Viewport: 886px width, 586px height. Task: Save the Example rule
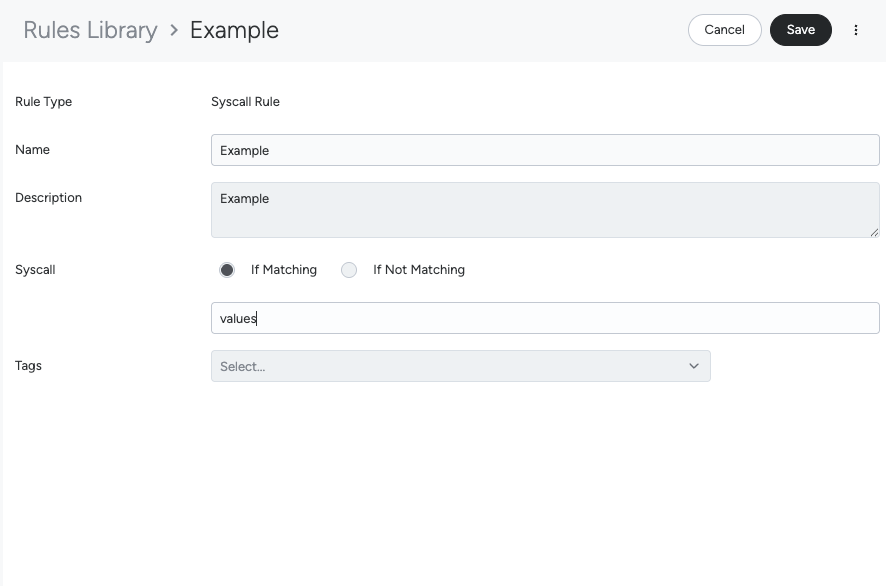[800, 30]
